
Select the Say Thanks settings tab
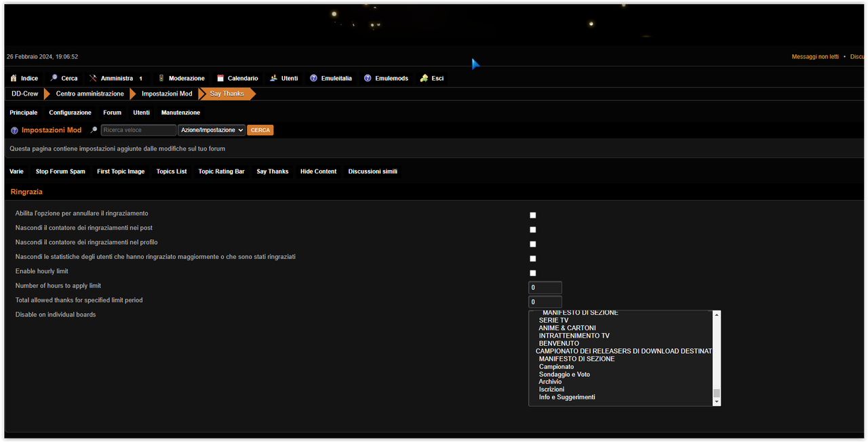pyautogui.click(x=273, y=172)
